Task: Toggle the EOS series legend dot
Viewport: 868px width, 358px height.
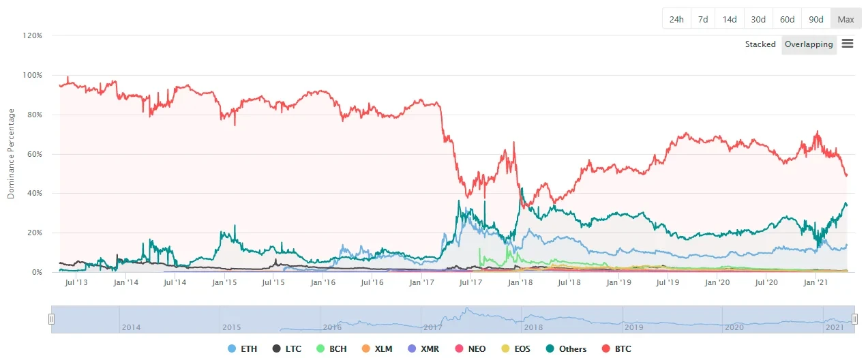Action: [x=505, y=349]
